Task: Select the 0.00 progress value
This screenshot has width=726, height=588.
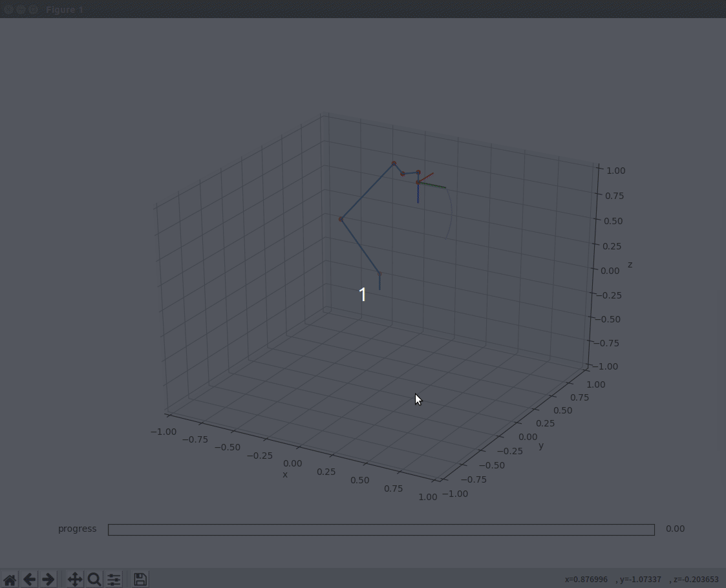Action: click(675, 529)
